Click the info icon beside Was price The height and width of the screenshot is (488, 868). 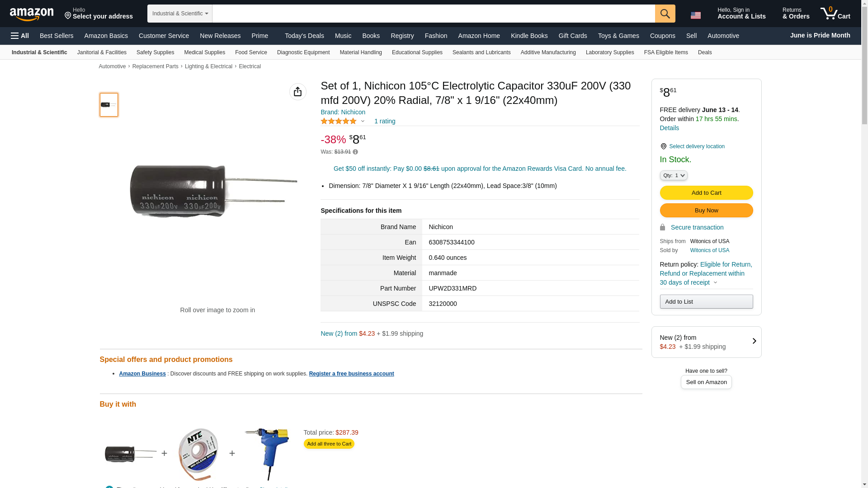[x=355, y=152]
